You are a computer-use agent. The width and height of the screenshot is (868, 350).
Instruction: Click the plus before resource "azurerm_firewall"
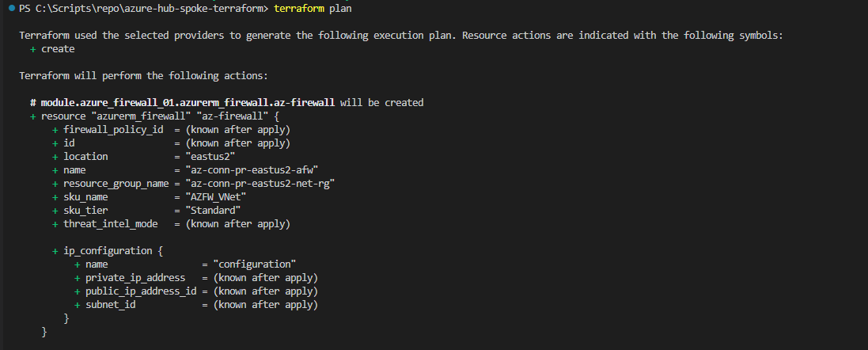click(x=33, y=116)
